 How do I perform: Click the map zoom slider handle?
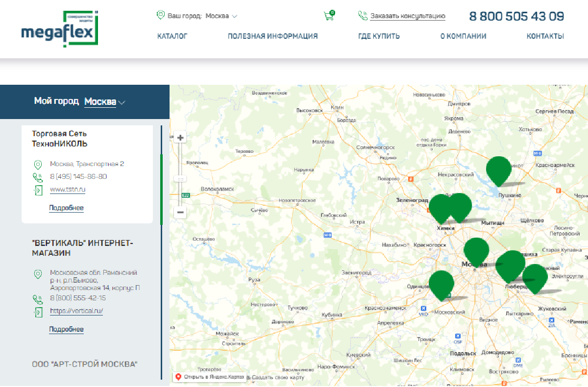tap(180, 179)
